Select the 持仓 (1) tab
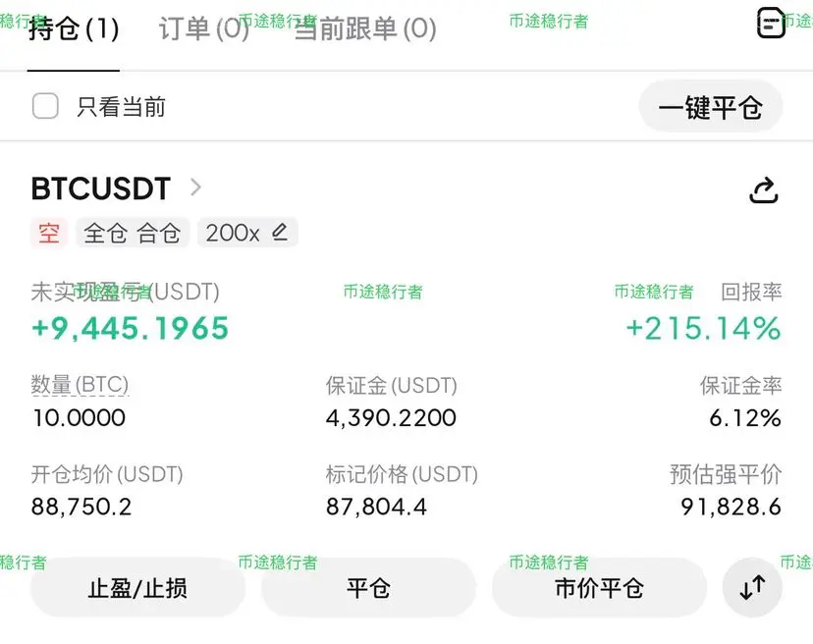The height and width of the screenshot is (644, 813). pos(74,28)
